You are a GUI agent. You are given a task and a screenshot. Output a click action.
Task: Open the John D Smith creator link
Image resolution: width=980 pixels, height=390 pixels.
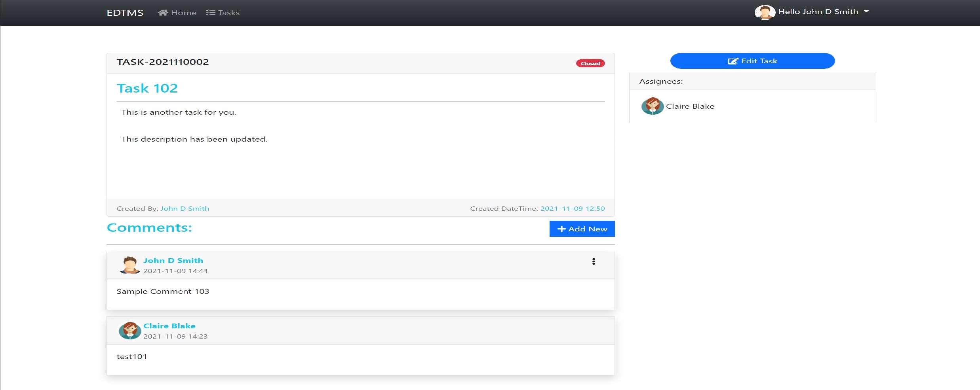(185, 208)
